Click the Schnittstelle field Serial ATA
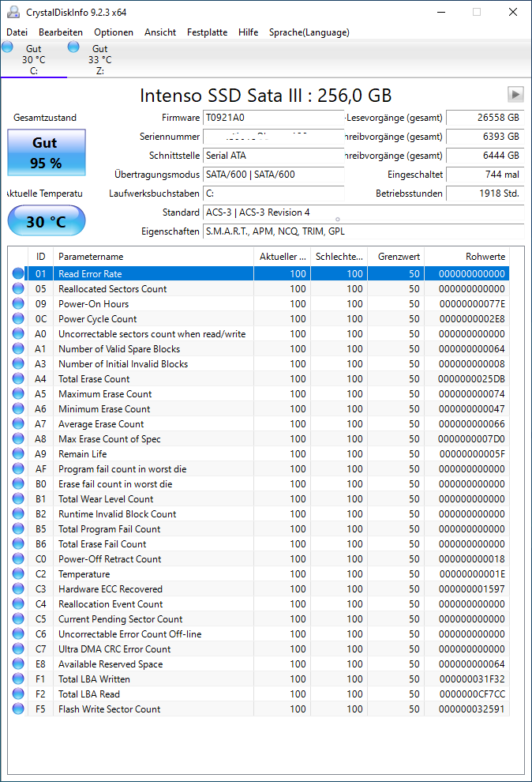 click(273, 156)
